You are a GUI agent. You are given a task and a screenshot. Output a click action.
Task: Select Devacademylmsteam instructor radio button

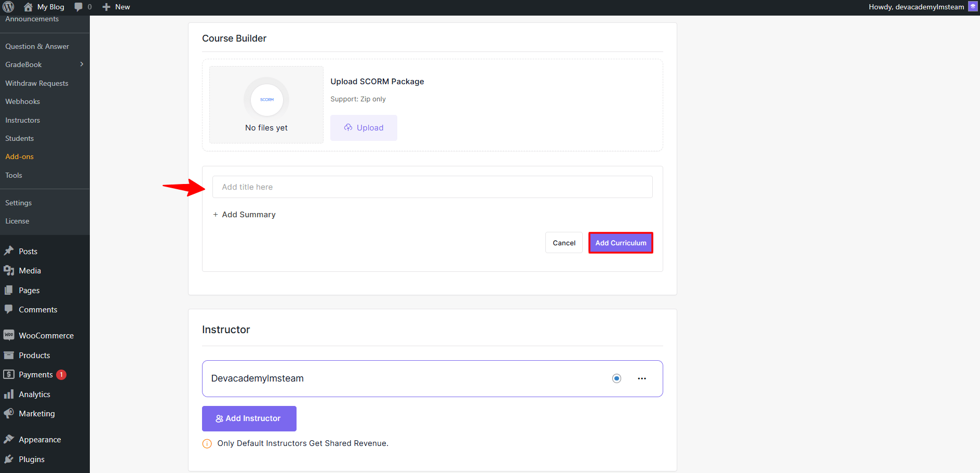[616, 378]
